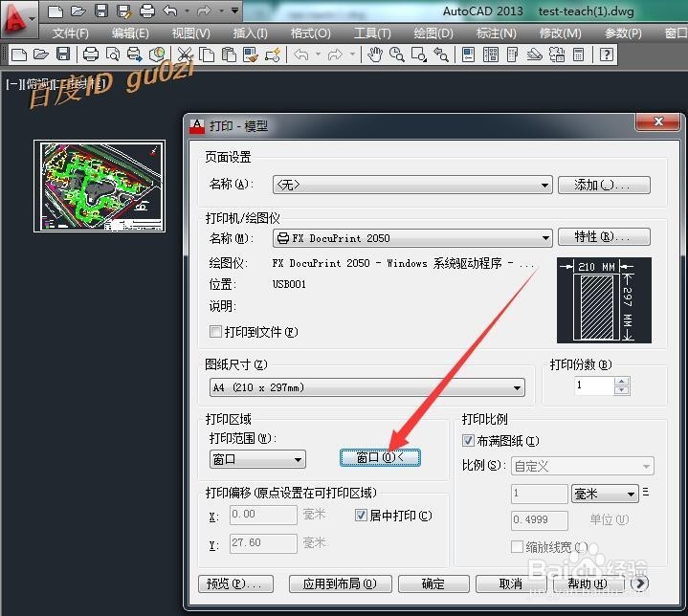Expand more options arrow at dialog bottom
This screenshot has width=688, height=616.
click(x=640, y=583)
